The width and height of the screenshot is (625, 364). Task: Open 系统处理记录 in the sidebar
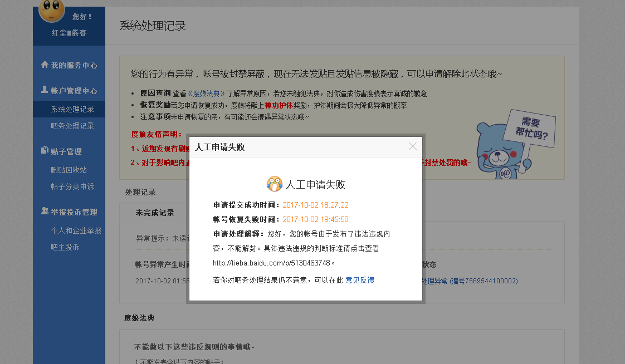72,109
